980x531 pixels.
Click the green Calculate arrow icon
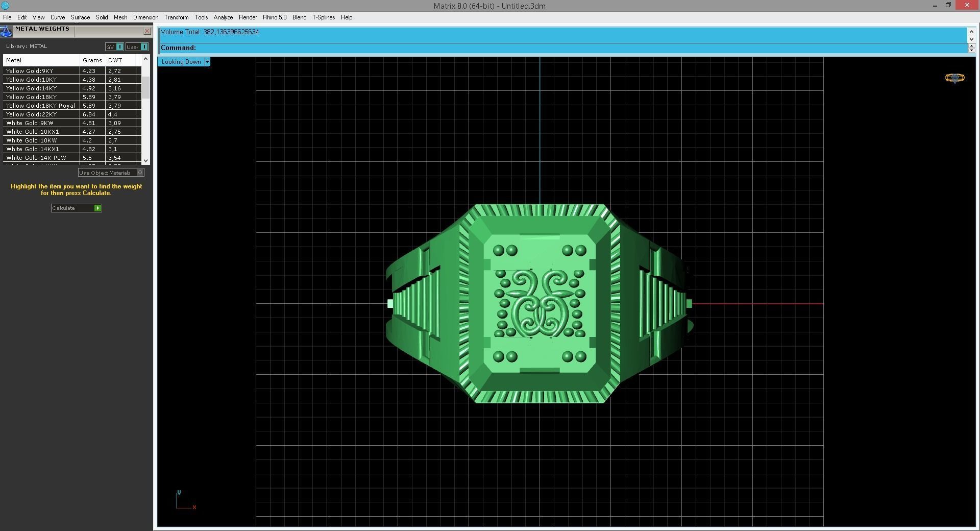97,208
